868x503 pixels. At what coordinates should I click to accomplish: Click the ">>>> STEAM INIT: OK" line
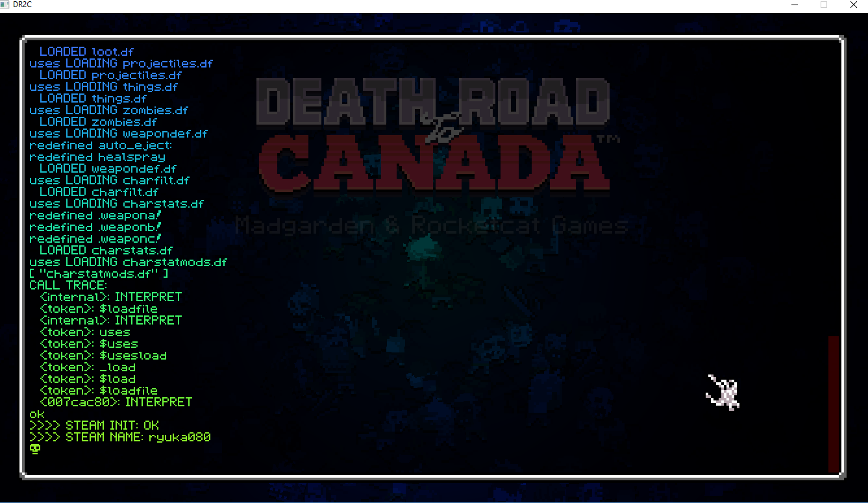click(x=94, y=426)
